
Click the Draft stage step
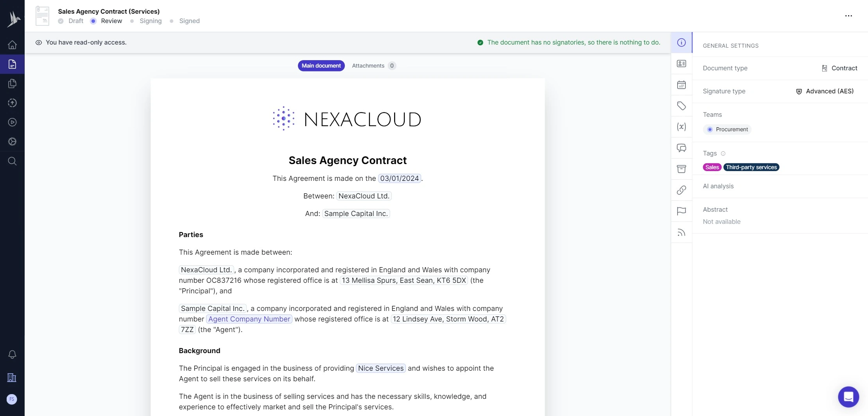(x=71, y=21)
